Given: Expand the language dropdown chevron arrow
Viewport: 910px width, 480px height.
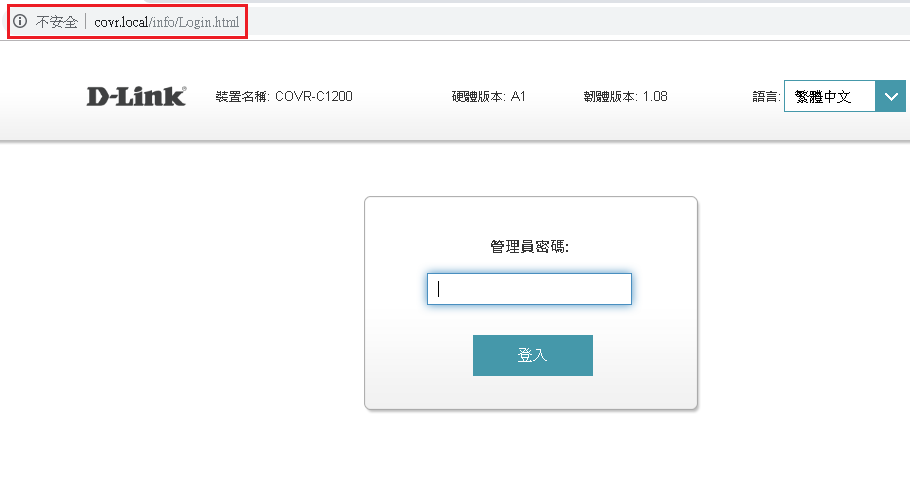Looking at the screenshot, I should 891,97.
